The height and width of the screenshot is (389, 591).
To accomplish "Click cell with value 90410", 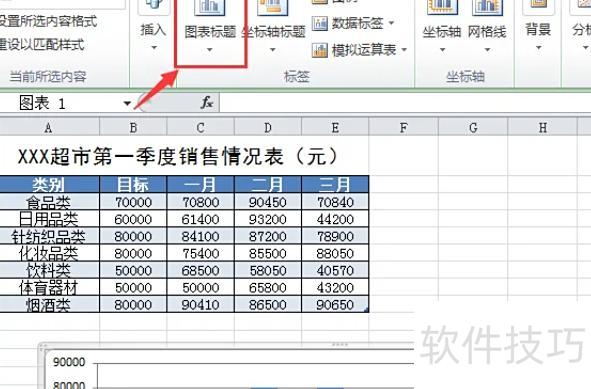I will pos(201,304).
